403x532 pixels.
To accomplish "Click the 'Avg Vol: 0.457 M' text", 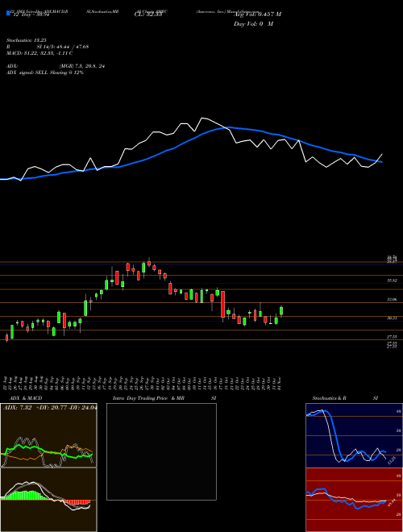I will pyautogui.click(x=257, y=15).
